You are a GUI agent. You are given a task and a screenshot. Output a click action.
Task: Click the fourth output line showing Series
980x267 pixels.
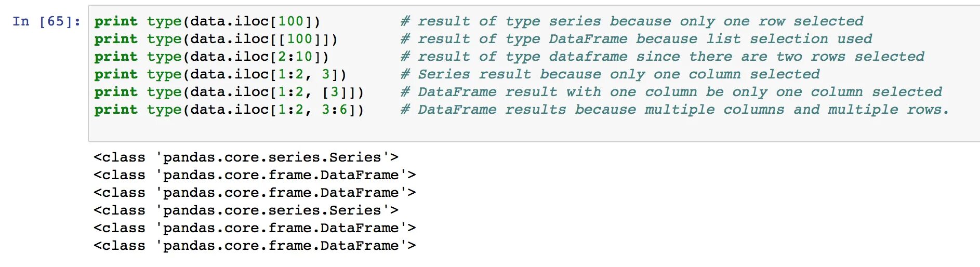[x=246, y=210]
